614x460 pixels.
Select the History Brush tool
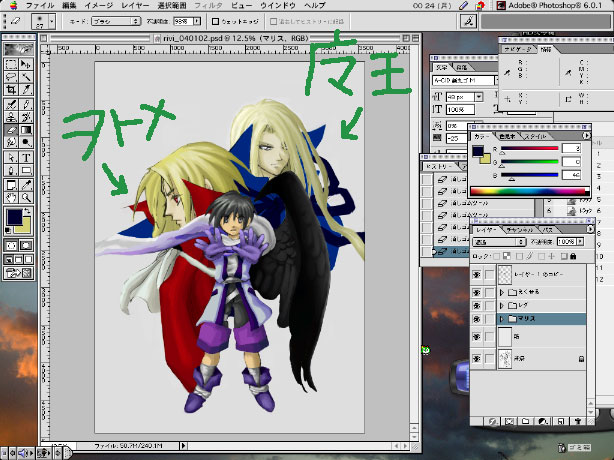point(26,117)
